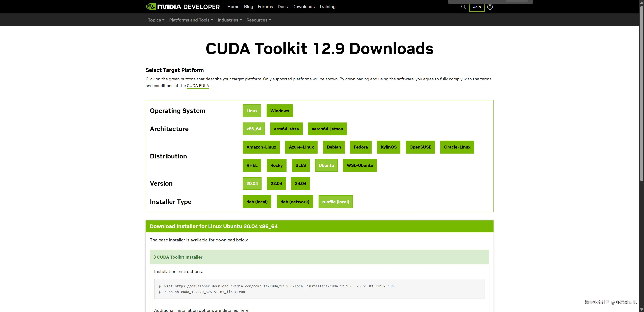Expand the CUDA Toolkit Installer chevron
Screen dimensions: 644x312
pos(155,257)
